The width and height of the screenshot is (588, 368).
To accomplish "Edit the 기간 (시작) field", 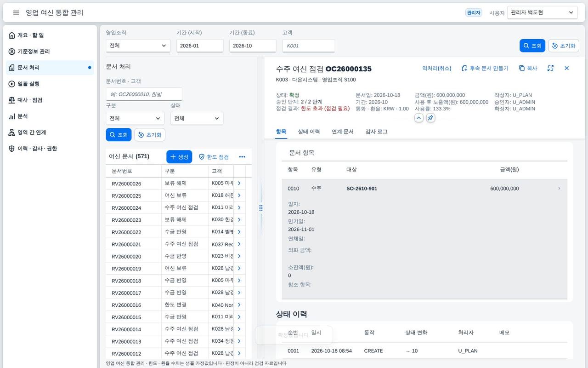I will [200, 46].
